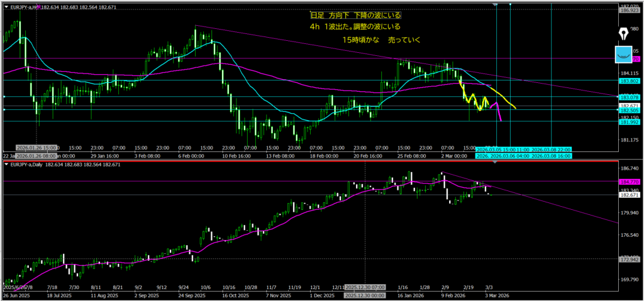Click the white pen nib icon
This screenshot has width=644, height=301.
[x=624, y=34]
